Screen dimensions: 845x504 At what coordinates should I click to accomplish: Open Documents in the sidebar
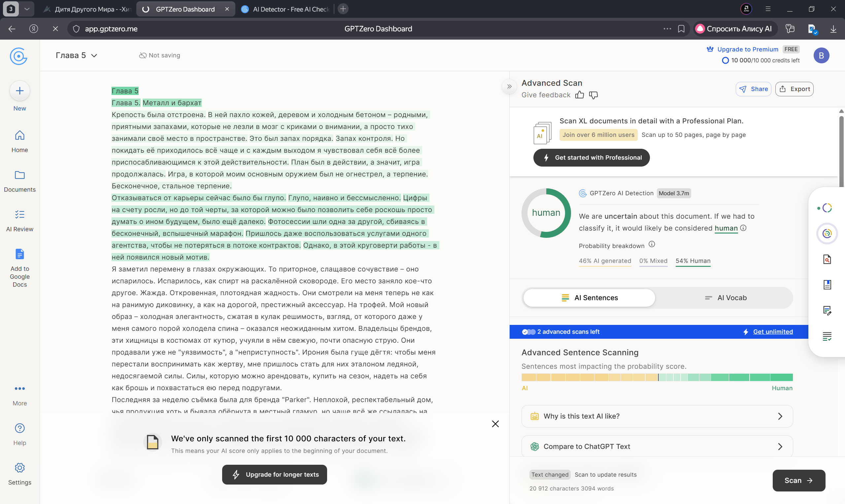[x=20, y=181]
